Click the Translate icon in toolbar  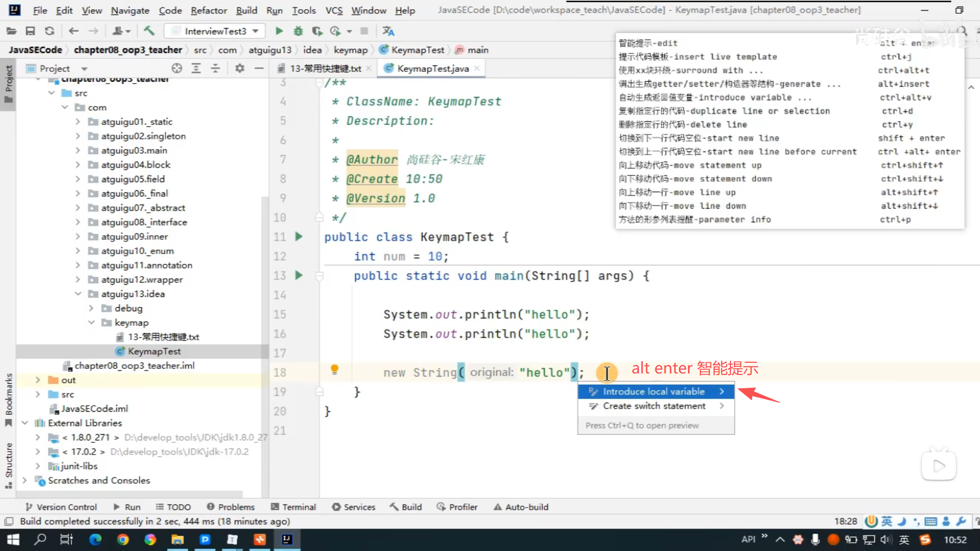[x=388, y=31]
